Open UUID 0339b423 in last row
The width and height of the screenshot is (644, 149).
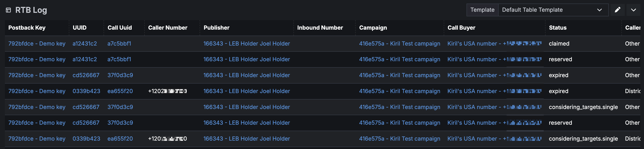(86, 139)
